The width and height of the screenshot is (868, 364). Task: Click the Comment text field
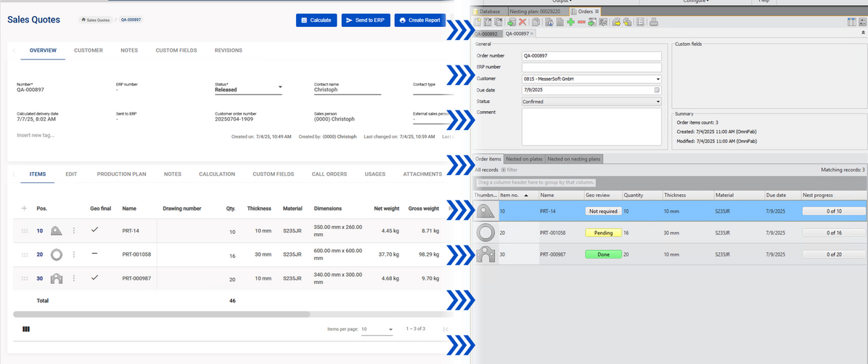click(x=591, y=126)
